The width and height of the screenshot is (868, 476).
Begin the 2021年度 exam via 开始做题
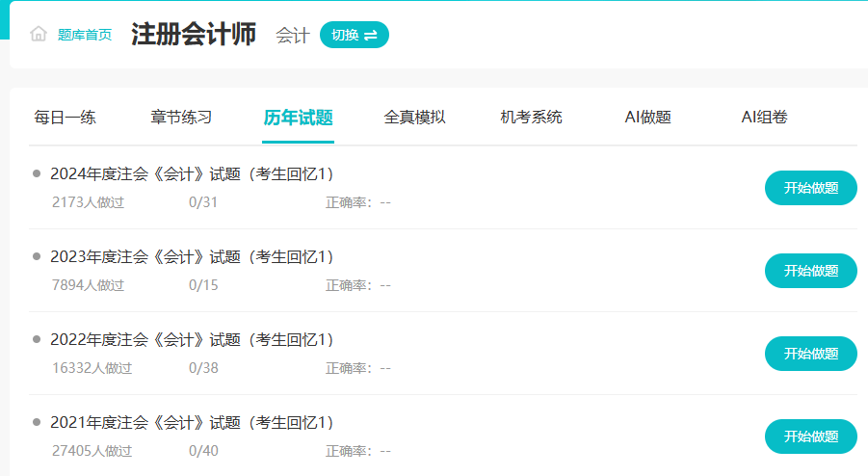810,436
